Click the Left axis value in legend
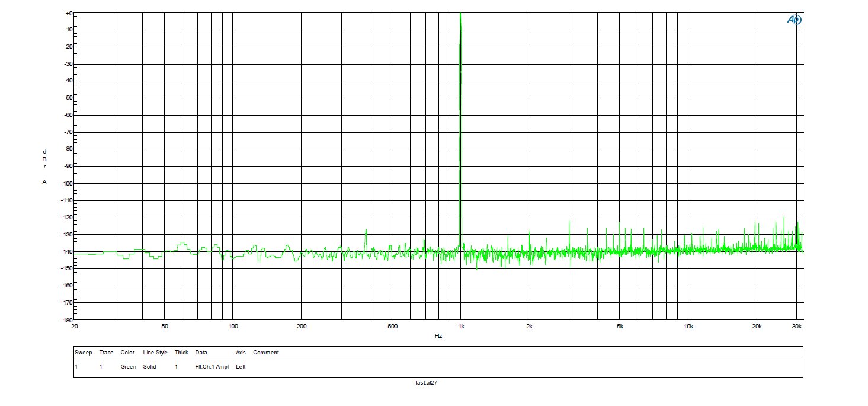868x406 pixels. tap(241, 367)
